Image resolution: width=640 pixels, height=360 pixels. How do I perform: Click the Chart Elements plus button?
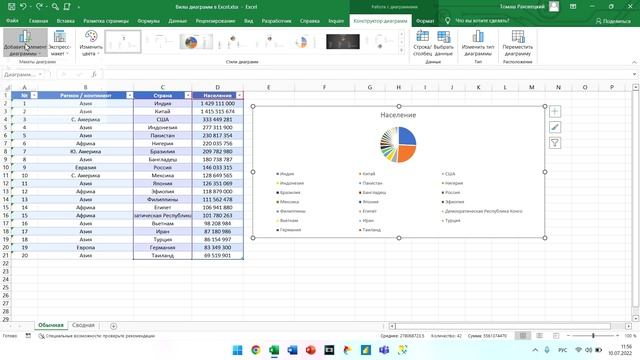pyautogui.click(x=555, y=111)
